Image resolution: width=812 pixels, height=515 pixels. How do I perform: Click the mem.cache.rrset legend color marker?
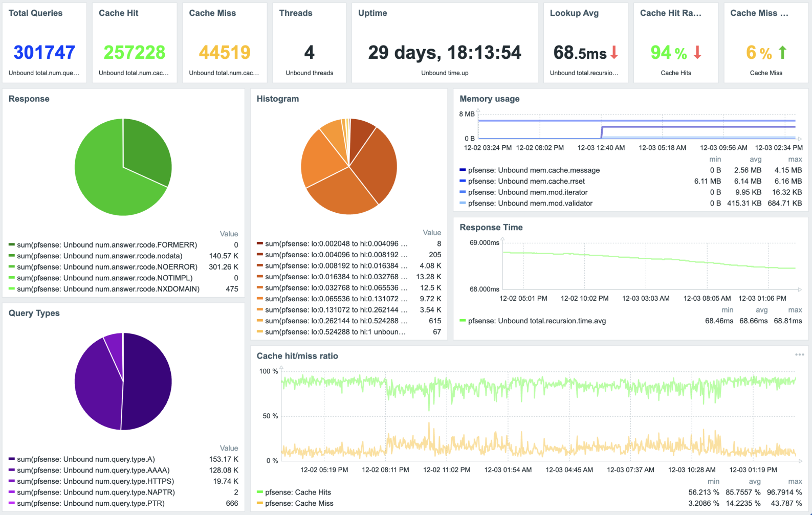click(x=463, y=181)
